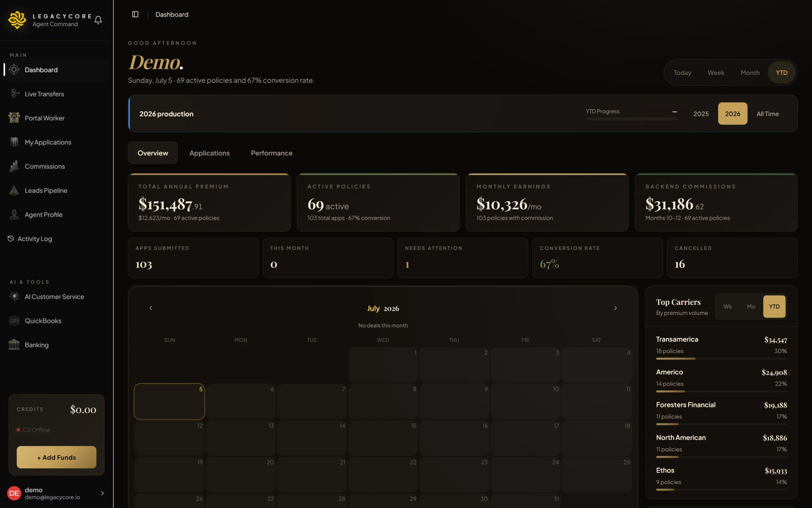
Task: Select Month time range
Action: 750,73
